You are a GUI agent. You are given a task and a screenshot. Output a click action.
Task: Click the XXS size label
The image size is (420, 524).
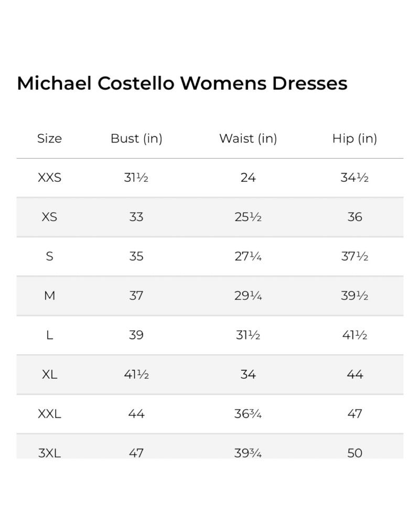(49, 178)
